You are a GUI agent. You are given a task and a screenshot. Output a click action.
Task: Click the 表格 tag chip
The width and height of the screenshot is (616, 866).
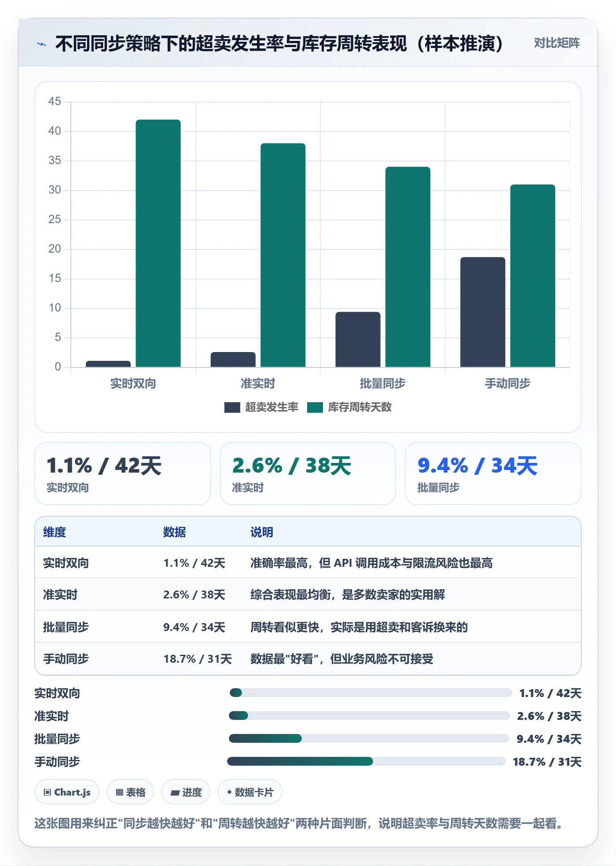[x=130, y=792]
